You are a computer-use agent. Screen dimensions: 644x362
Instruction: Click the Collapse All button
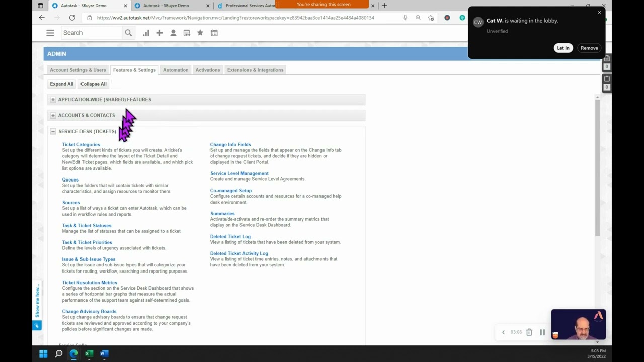click(94, 84)
